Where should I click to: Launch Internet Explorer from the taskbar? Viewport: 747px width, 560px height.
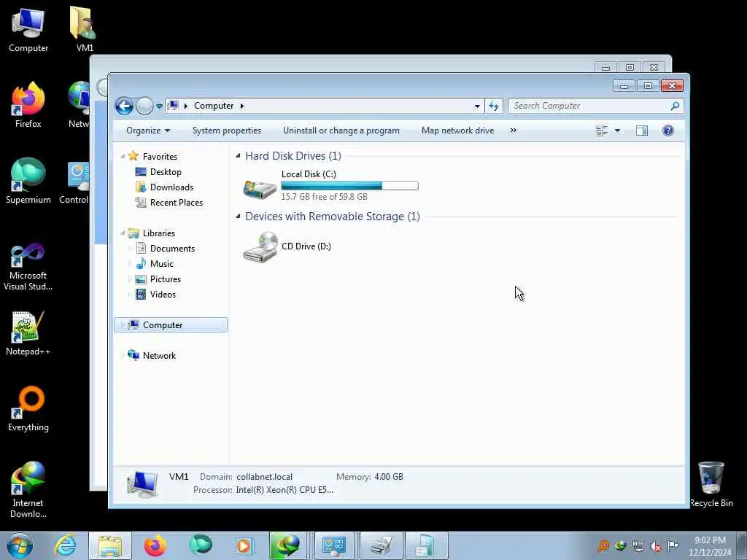tap(65, 545)
